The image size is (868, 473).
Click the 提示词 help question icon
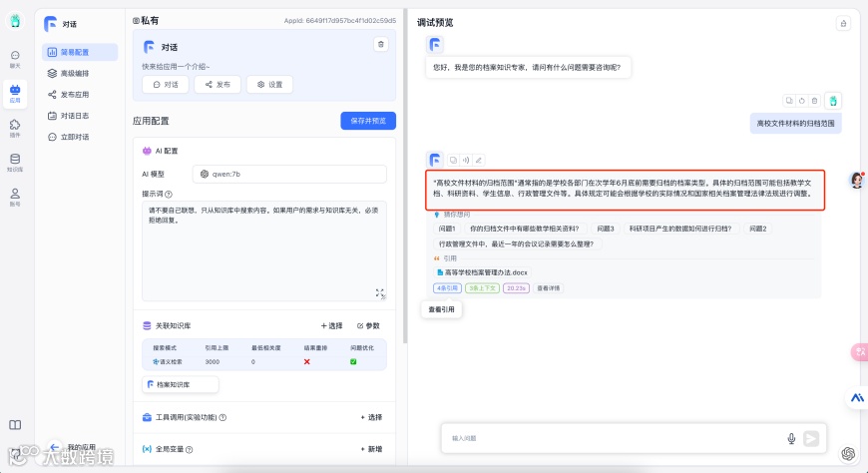click(x=169, y=195)
